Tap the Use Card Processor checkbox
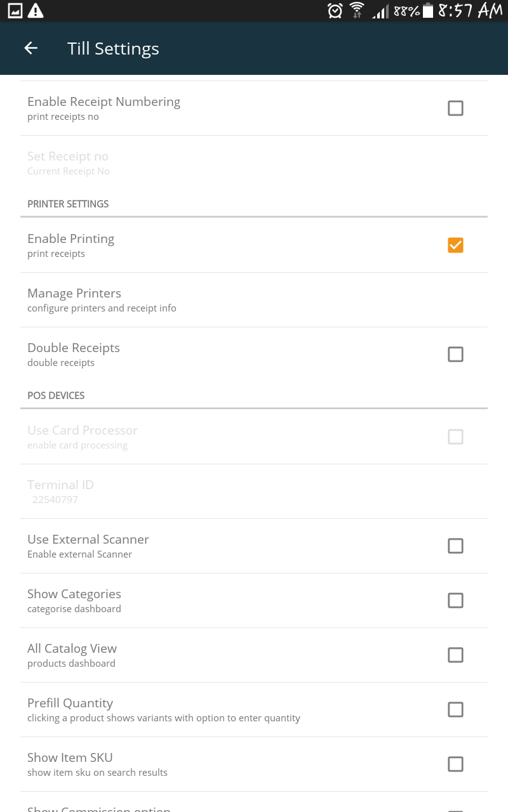 455,437
